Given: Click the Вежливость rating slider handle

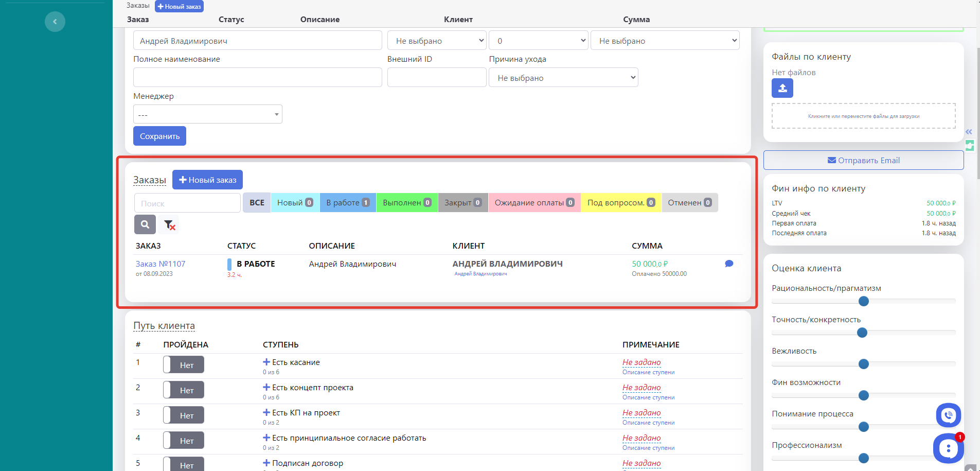Looking at the screenshot, I should [863, 364].
